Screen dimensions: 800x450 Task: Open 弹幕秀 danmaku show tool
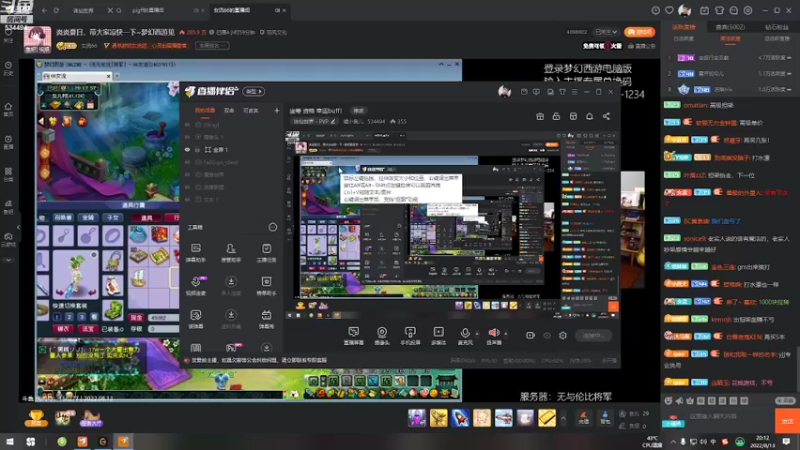[266, 318]
